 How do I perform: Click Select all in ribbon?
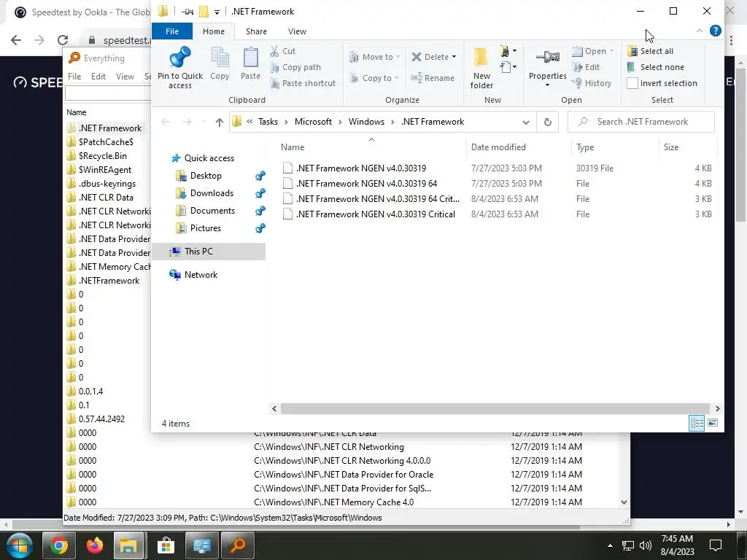(650, 51)
